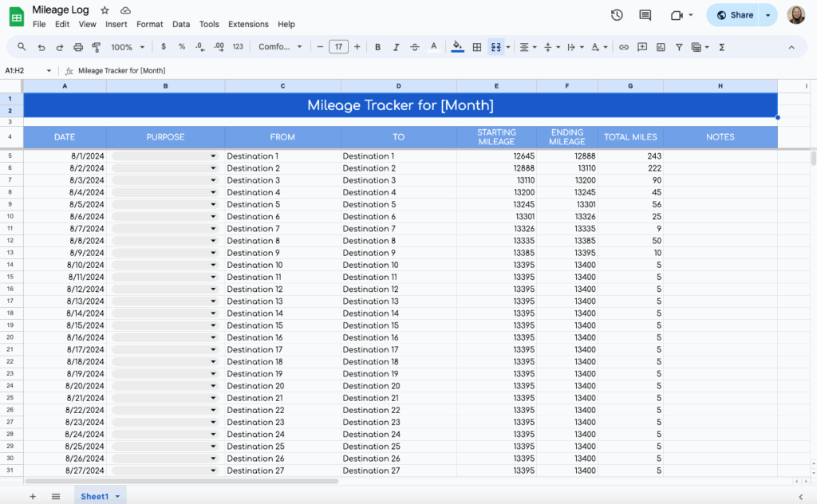Open version history from the clock icon
This screenshot has width=817, height=504.
[617, 14]
